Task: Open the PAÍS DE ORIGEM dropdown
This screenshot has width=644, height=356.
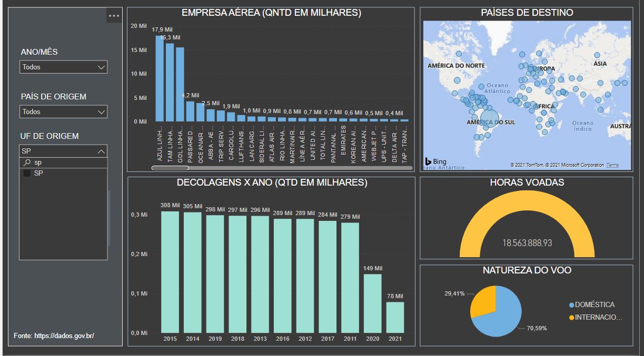Action: point(63,112)
